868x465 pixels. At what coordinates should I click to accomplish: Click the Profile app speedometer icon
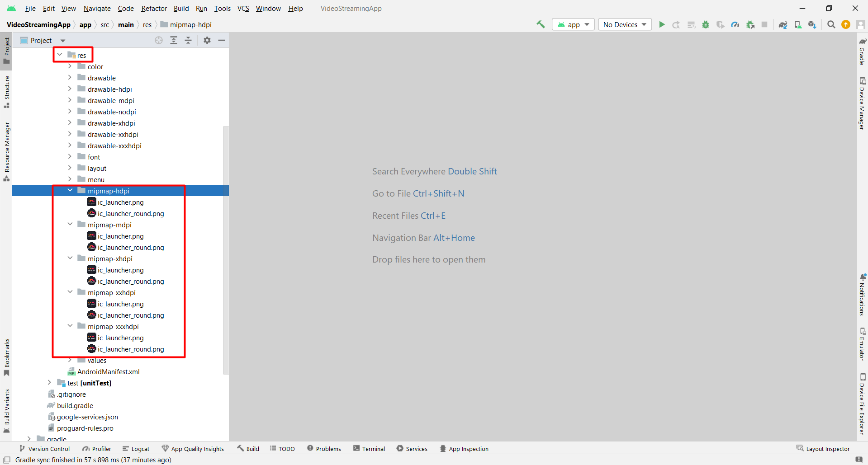pos(735,24)
